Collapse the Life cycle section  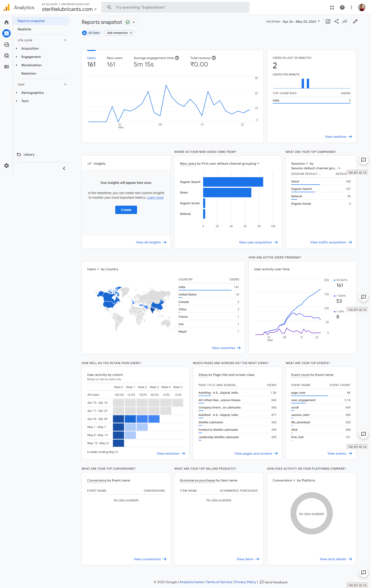point(65,40)
